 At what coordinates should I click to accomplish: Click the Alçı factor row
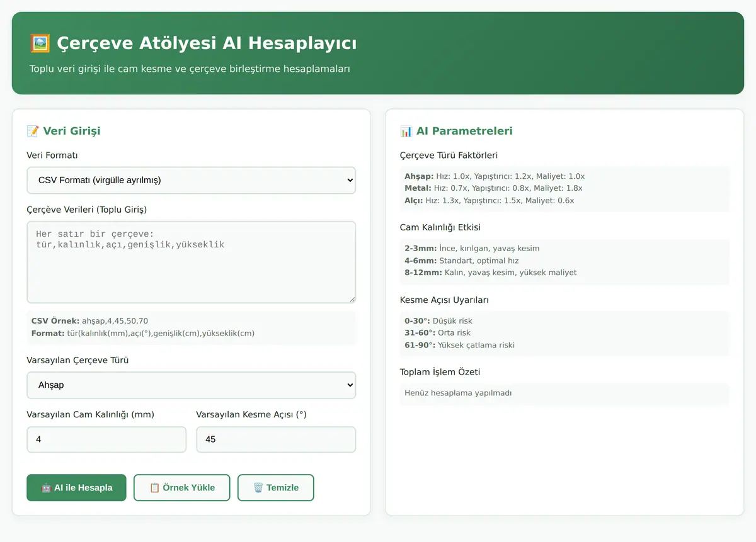point(490,201)
